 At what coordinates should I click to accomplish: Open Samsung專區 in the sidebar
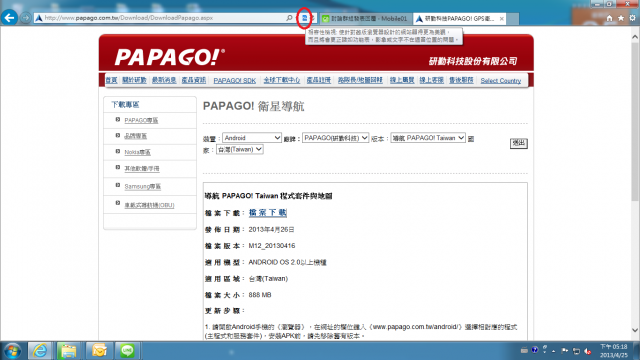pos(143,187)
